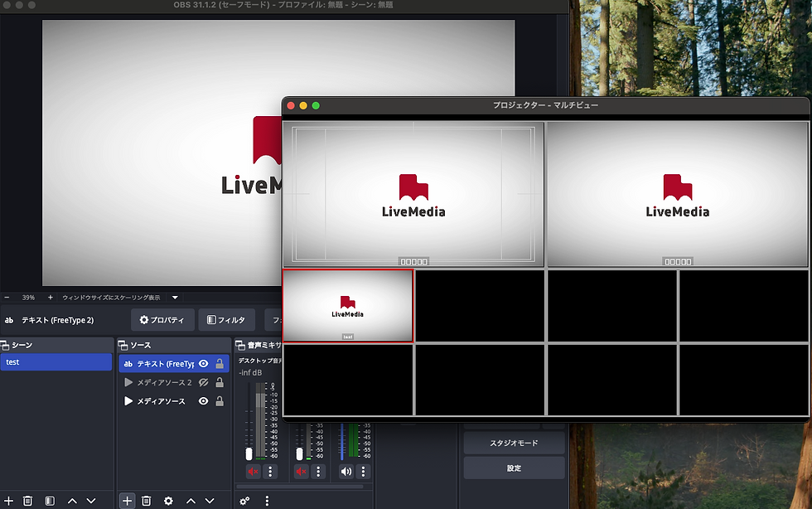Click the -inf dB level readout

250,373
